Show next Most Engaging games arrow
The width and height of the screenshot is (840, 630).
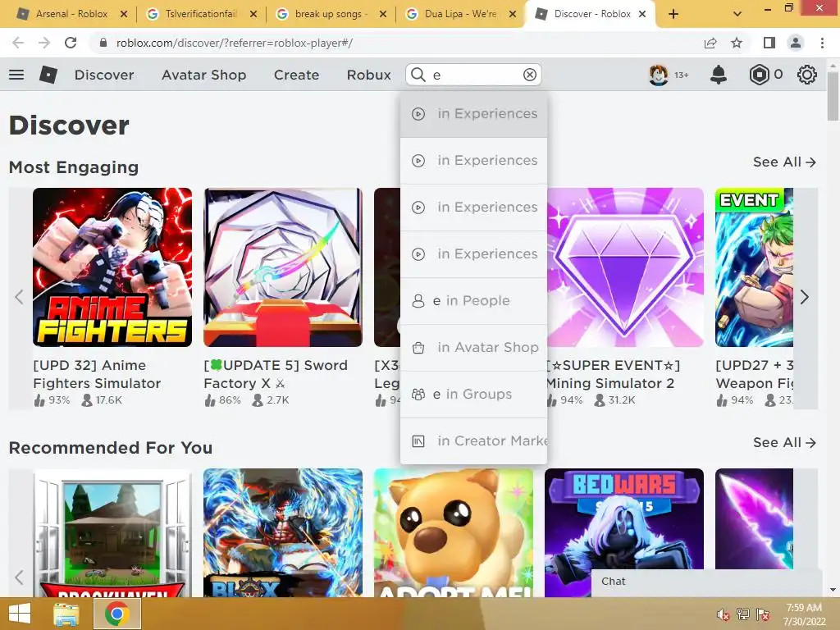click(805, 297)
